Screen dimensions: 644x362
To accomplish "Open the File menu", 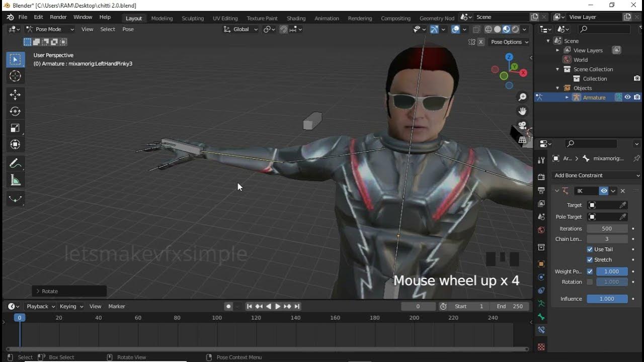I will click(23, 17).
